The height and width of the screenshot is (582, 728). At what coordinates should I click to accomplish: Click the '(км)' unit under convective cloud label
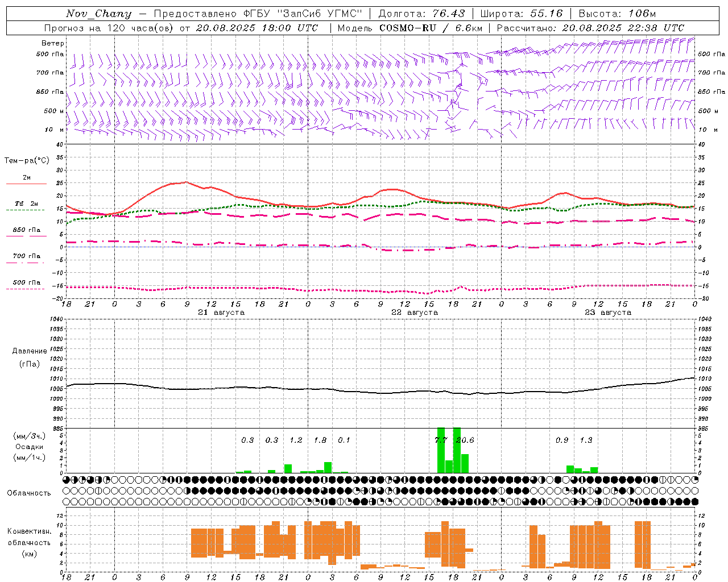pyautogui.click(x=30, y=554)
